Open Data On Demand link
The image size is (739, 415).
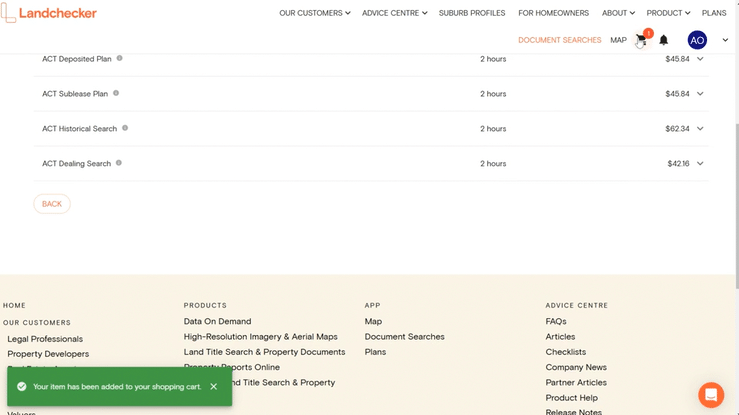[x=217, y=321]
